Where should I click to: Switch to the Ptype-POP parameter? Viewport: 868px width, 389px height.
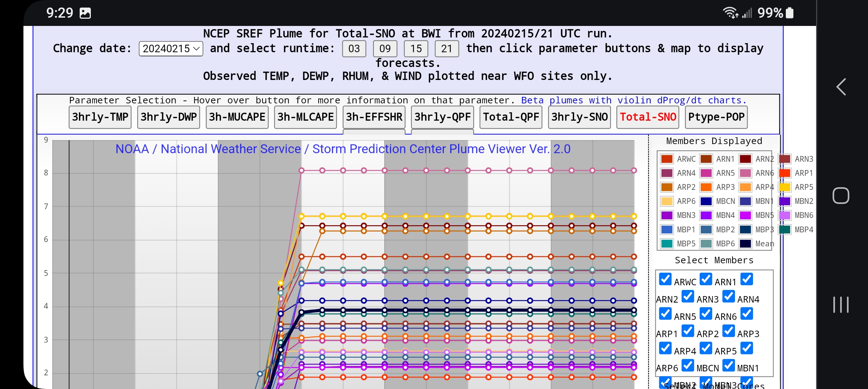[717, 117]
